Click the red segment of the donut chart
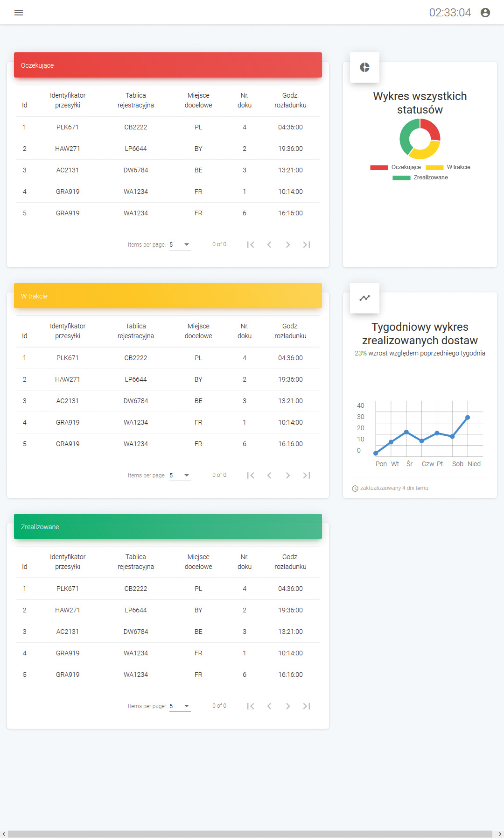The width and height of the screenshot is (504, 838). pos(431,128)
